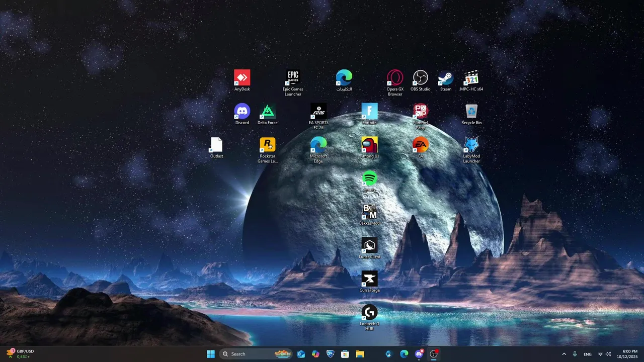Image resolution: width=644 pixels, height=362 pixels.
Task: Select the MPC-HC x64 desktop icon
Action: tap(471, 80)
